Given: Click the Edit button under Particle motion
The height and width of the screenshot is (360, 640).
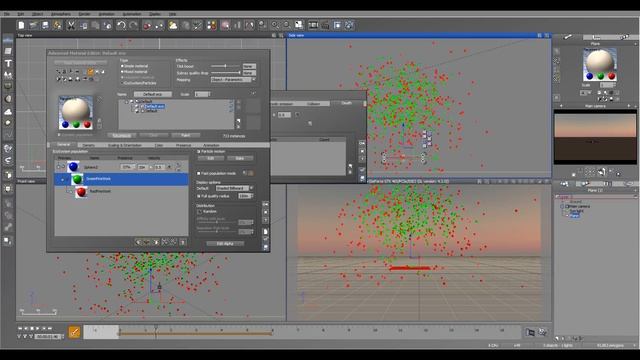Looking at the screenshot, I should [x=211, y=158].
